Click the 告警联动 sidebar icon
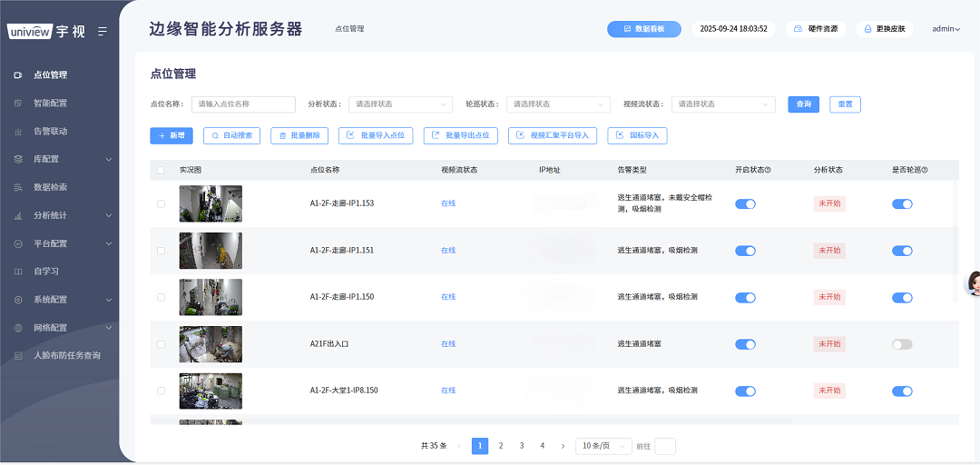The image size is (980, 465). [x=18, y=132]
